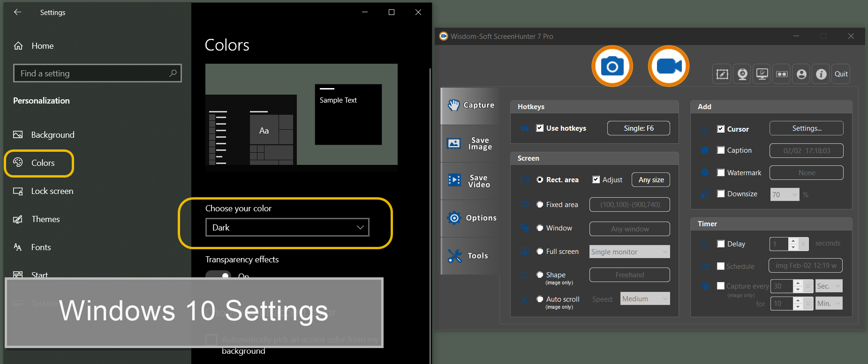Click the user account icon
Viewport: 868px width, 364px height.
[801, 74]
